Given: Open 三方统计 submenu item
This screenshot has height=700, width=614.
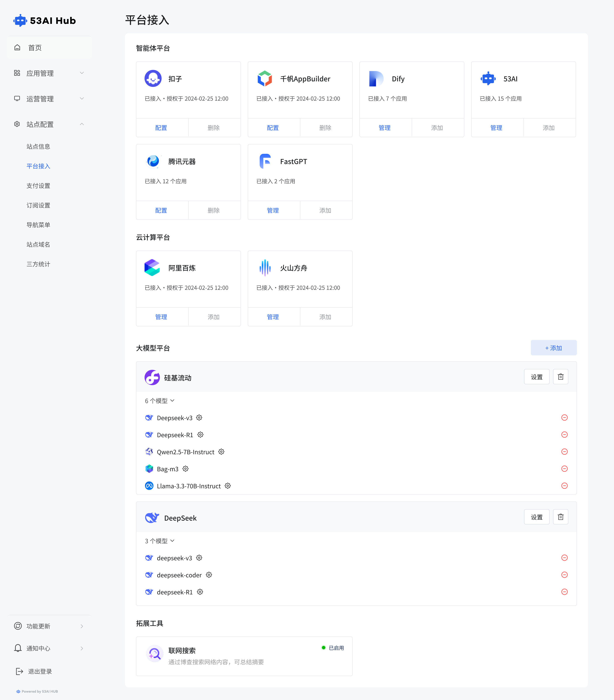Looking at the screenshot, I should tap(38, 264).
